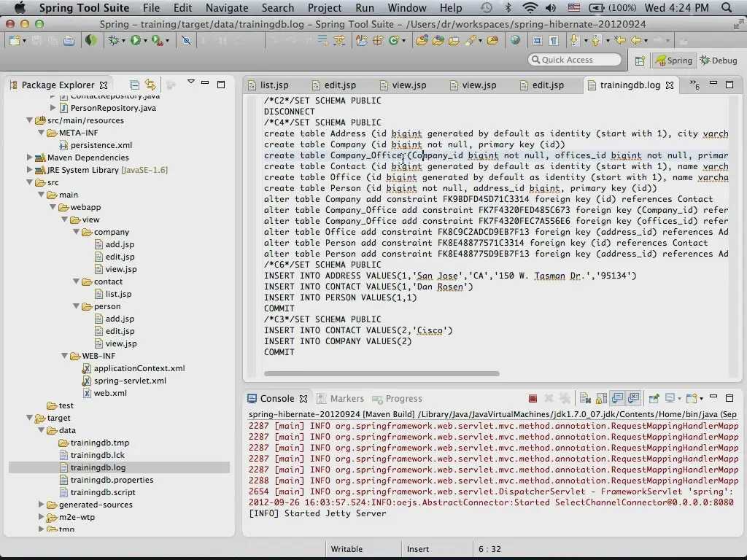Click the Print toolbar icon

[69, 41]
